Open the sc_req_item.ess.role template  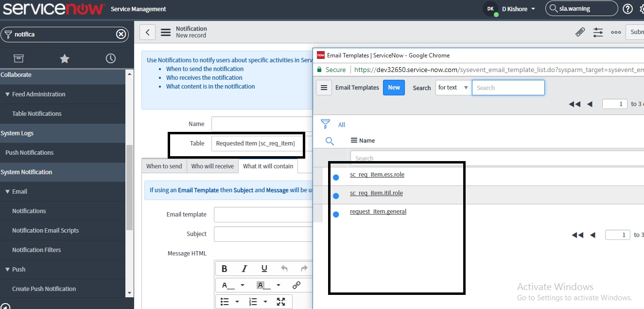[377, 174]
